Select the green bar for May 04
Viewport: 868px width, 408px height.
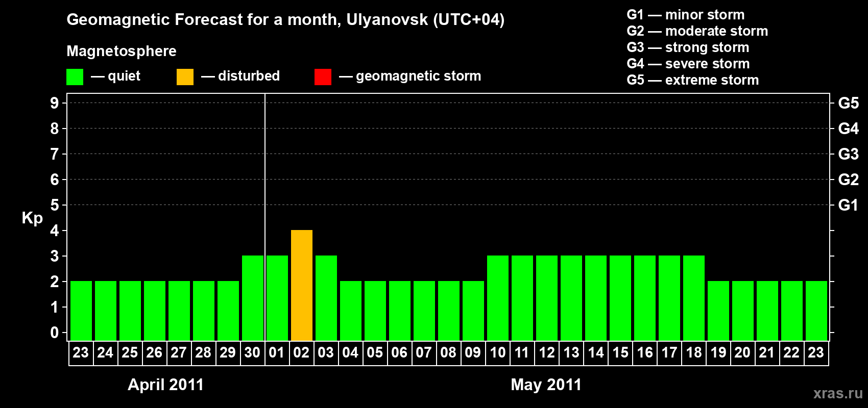click(x=351, y=311)
